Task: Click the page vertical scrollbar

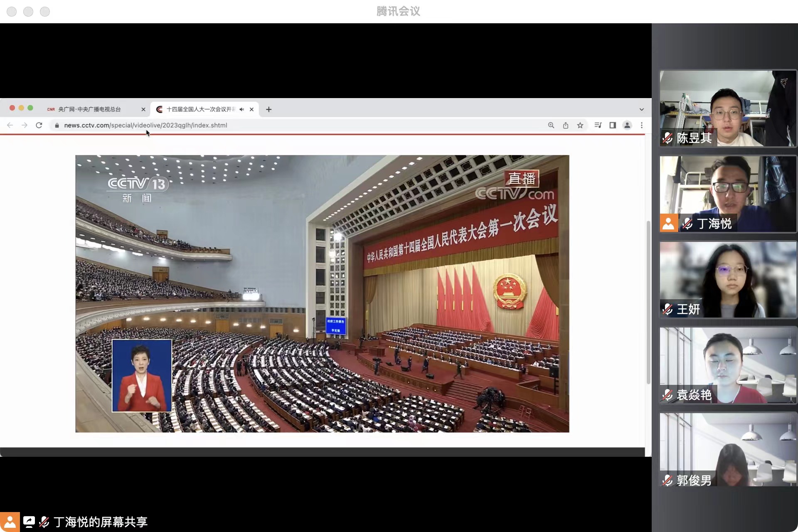Action: [x=648, y=302]
